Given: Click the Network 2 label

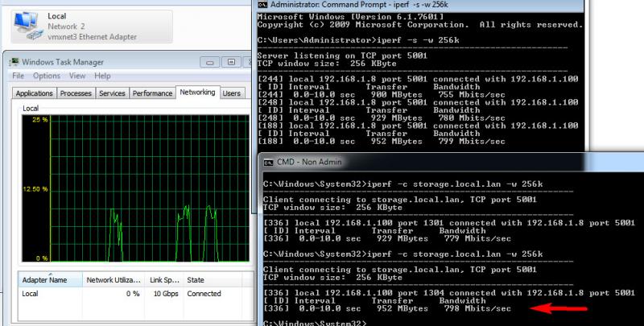Looking at the screenshot, I should tap(66, 27).
